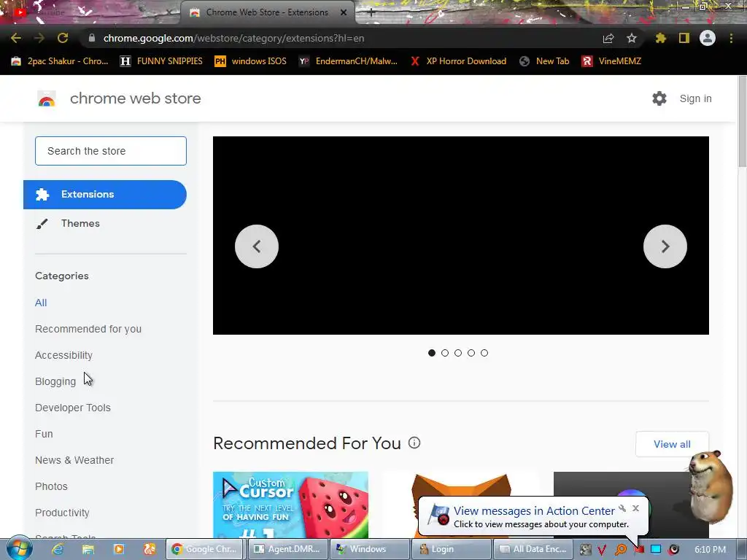Image resolution: width=747 pixels, height=560 pixels.
Task: Click Sign in link
Action: [695, 98]
